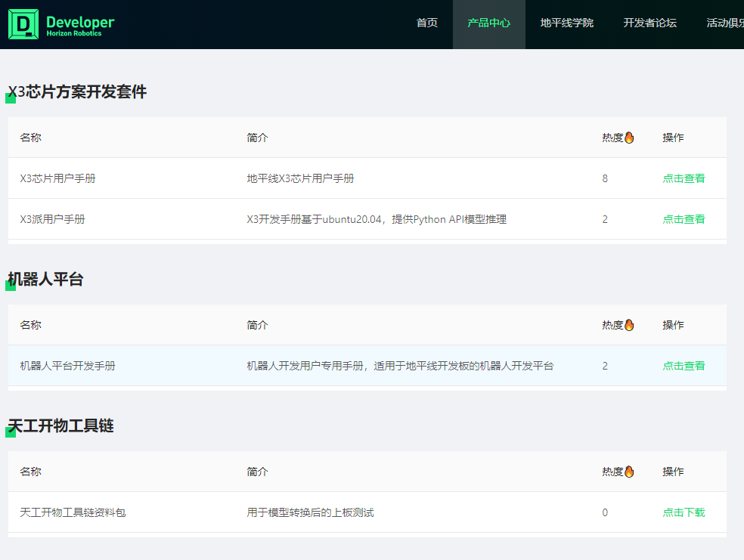The image size is (744, 560).
Task: Click flame icon in 天工开物工具链 table header
Action: tap(629, 472)
